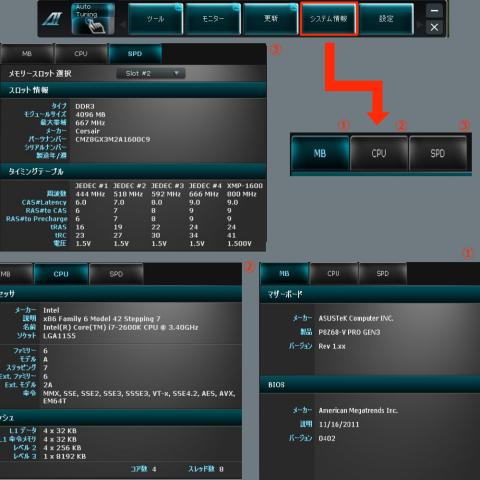Viewport: 480px width, 480px height.
Task: Click the max bandwidth value 667 MHz
Action: [90, 123]
